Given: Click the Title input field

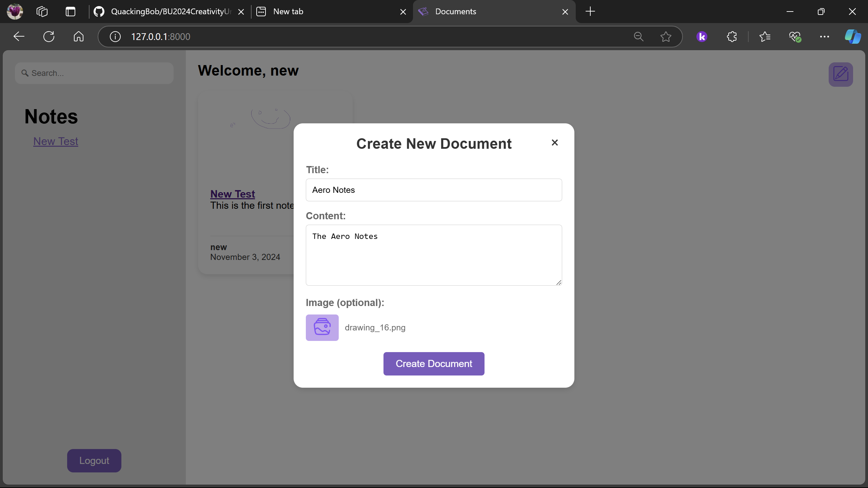Looking at the screenshot, I should (434, 190).
